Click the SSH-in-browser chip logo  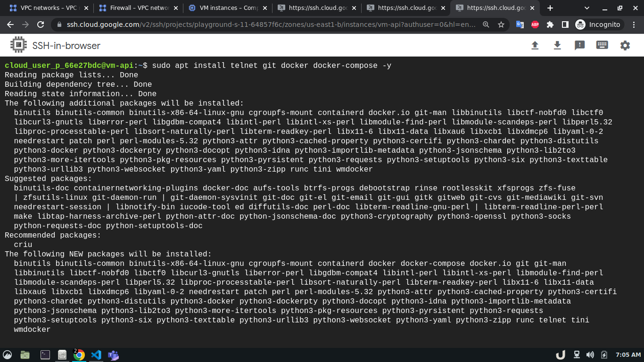(x=19, y=45)
